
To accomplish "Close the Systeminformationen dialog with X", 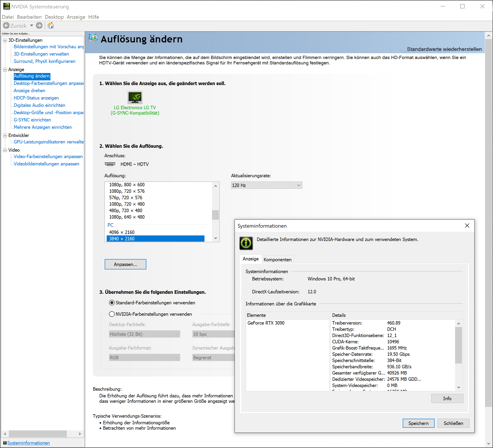I will pyautogui.click(x=467, y=226).
